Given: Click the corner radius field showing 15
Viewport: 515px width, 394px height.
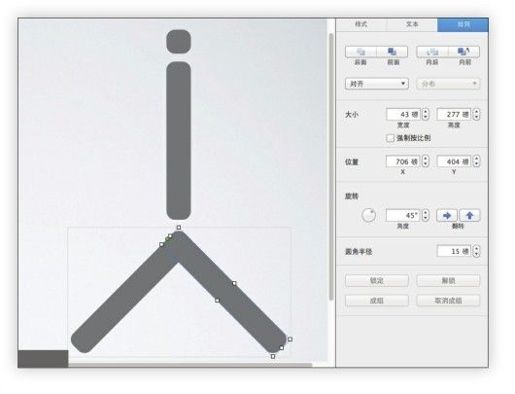Looking at the screenshot, I should tap(454, 251).
